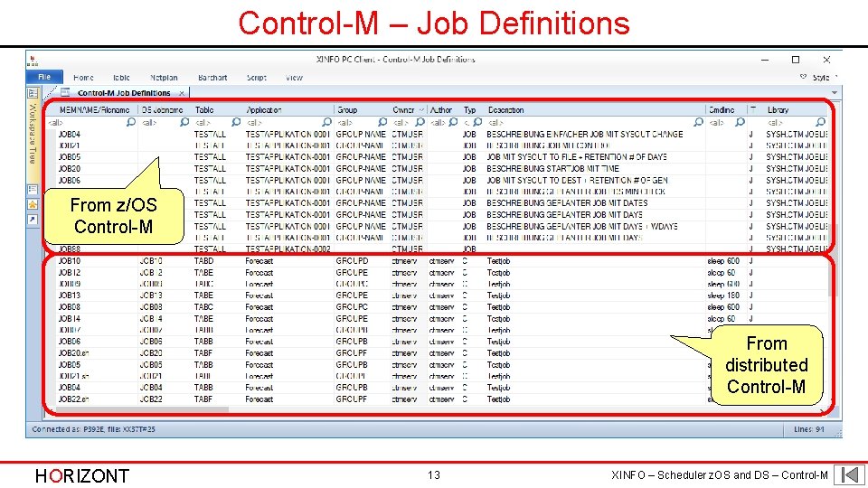
Task: Click the Typ column filter search icon
Action: [477, 122]
